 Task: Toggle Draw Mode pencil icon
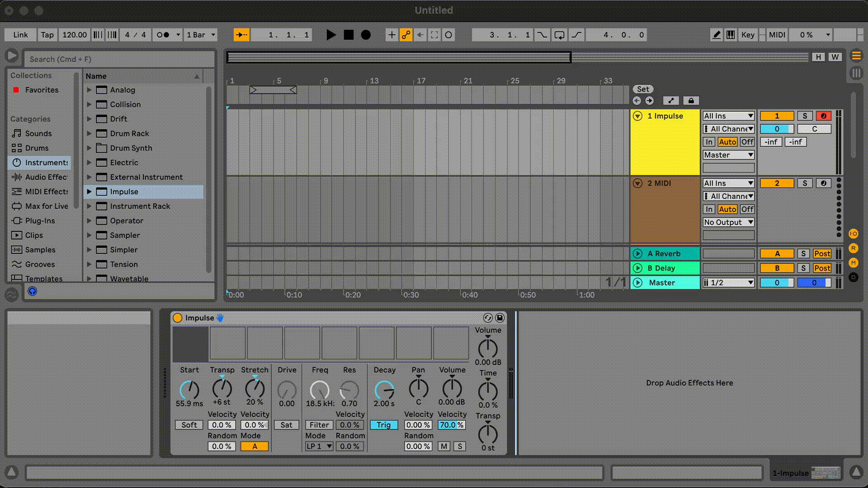point(716,35)
